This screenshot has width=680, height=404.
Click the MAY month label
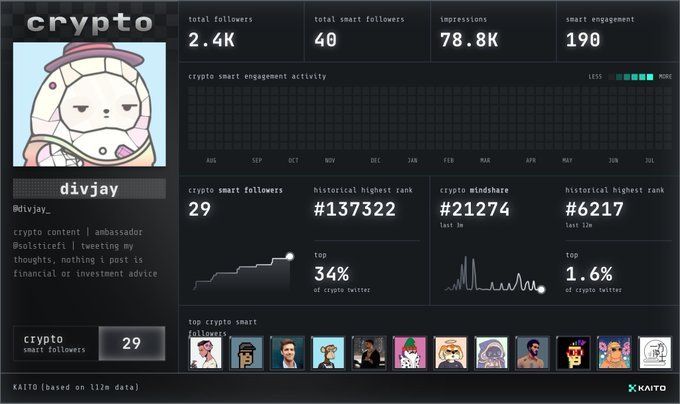(x=567, y=160)
